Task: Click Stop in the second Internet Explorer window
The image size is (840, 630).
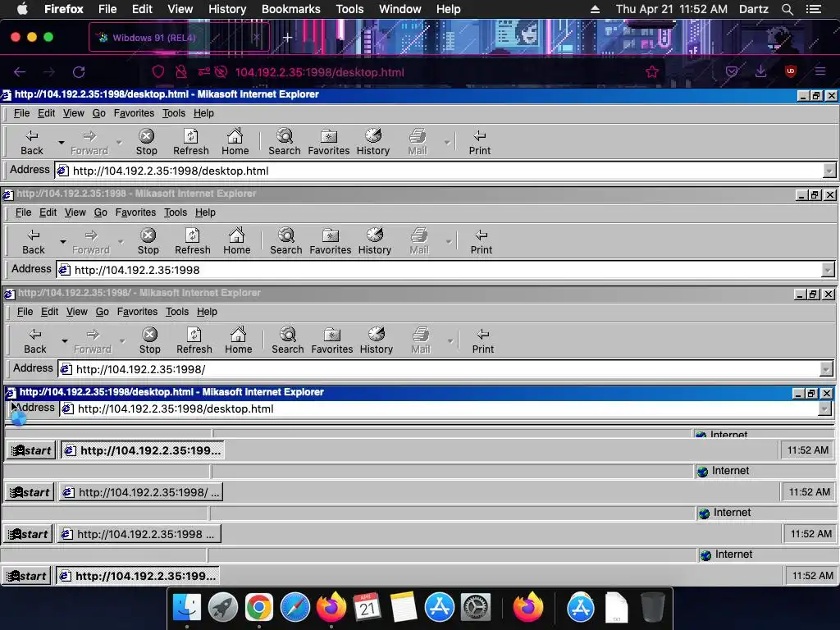Action: click(148, 242)
